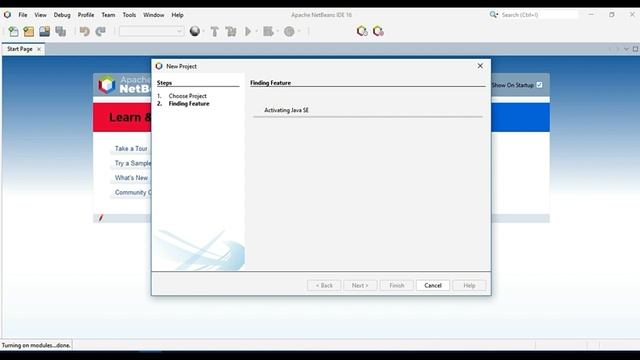Click the Activating Java SE label

(x=287, y=110)
